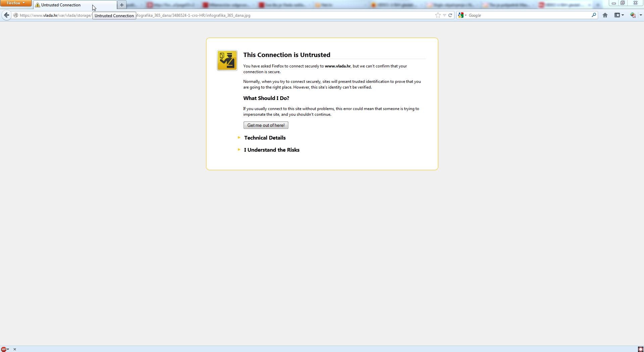Open the Bookmarks menu button
Image resolution: width=644 pixels, height=352 pixels.
pos(618,15)
